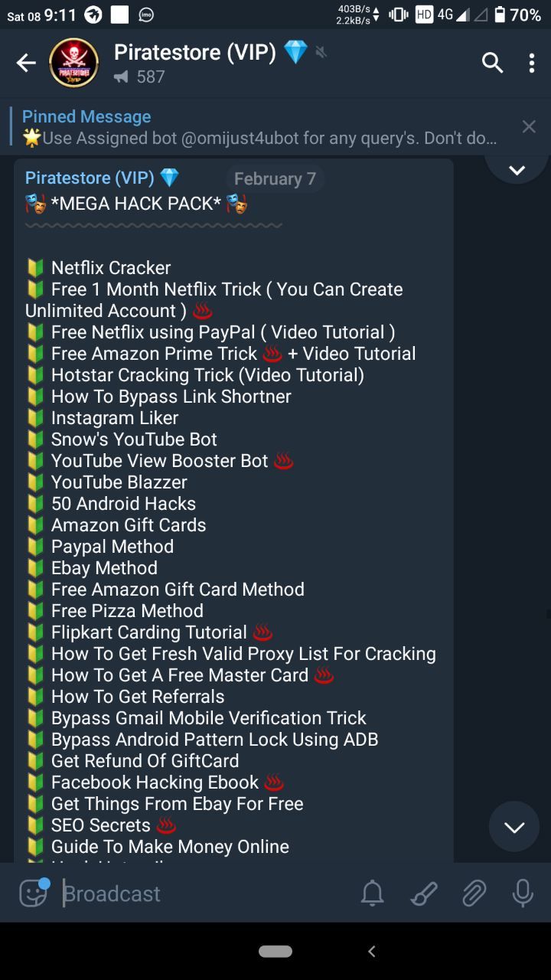Jump to latest messages with down chevron
551x980 pixels.
514,827
